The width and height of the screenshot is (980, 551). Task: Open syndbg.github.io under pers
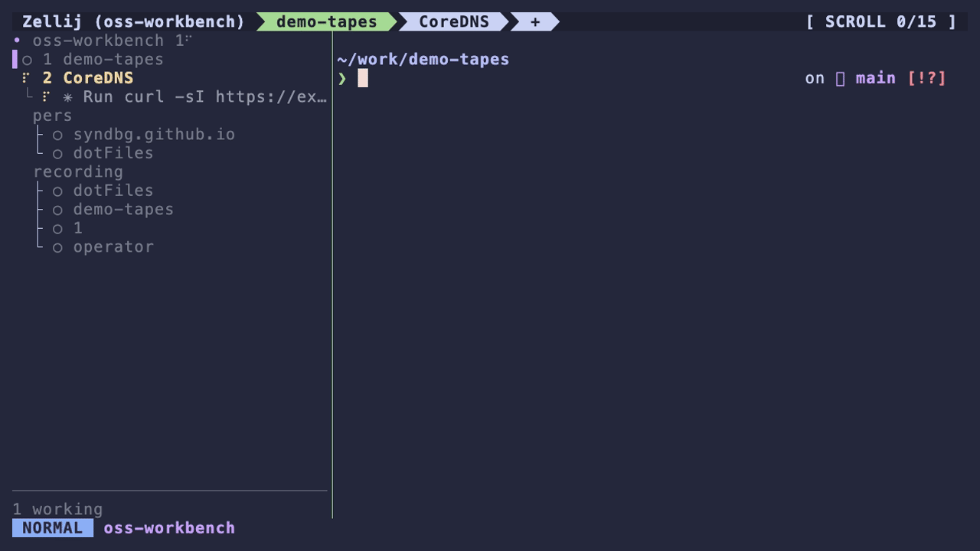click(x=154, y=134)
